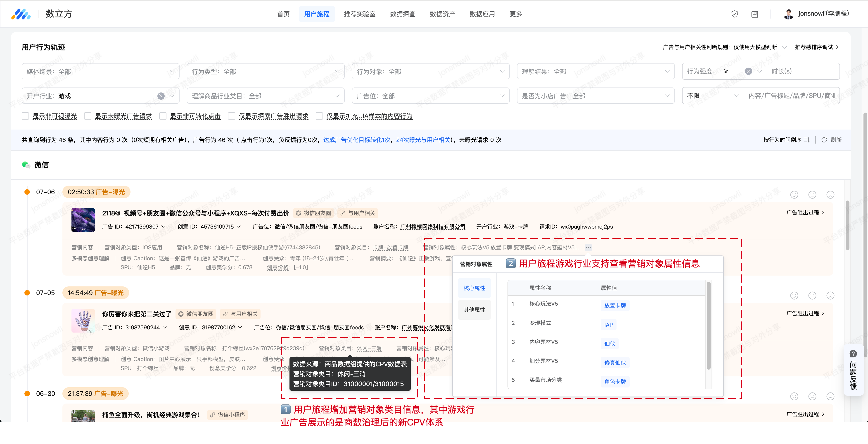
Task: Tick 仅显示探索广告胜出请求 checkbox
Action: (232, 116)
